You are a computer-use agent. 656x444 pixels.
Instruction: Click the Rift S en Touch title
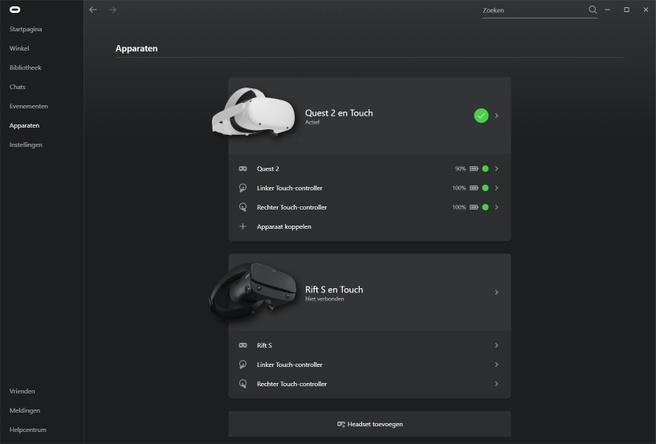coord(334,290)
